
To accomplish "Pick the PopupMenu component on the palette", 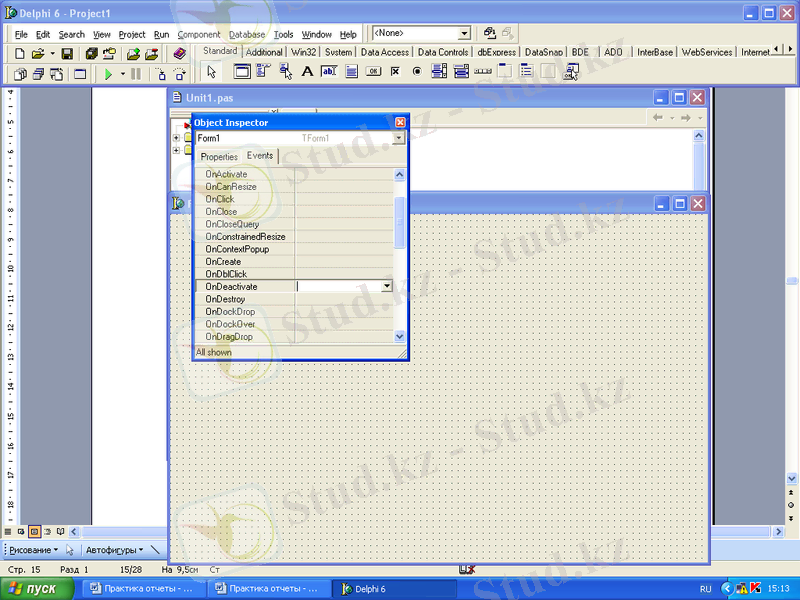I will point(285,72).
